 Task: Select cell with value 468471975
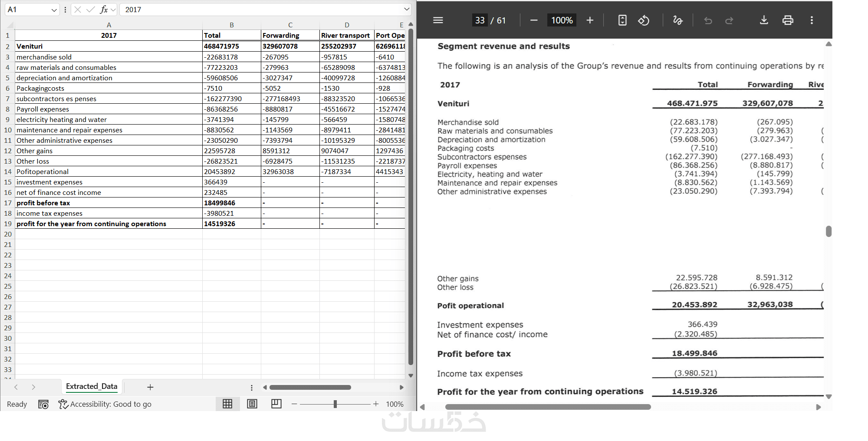click(x=232, y=46)
